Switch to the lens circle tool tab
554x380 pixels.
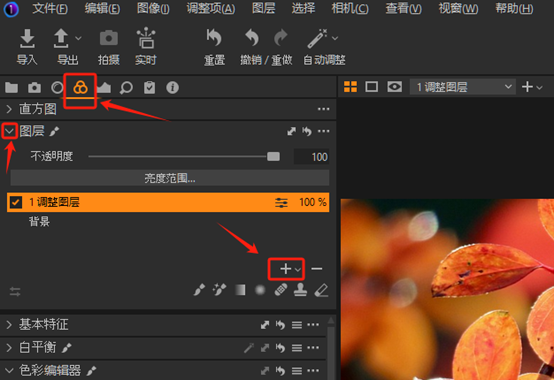57,87
